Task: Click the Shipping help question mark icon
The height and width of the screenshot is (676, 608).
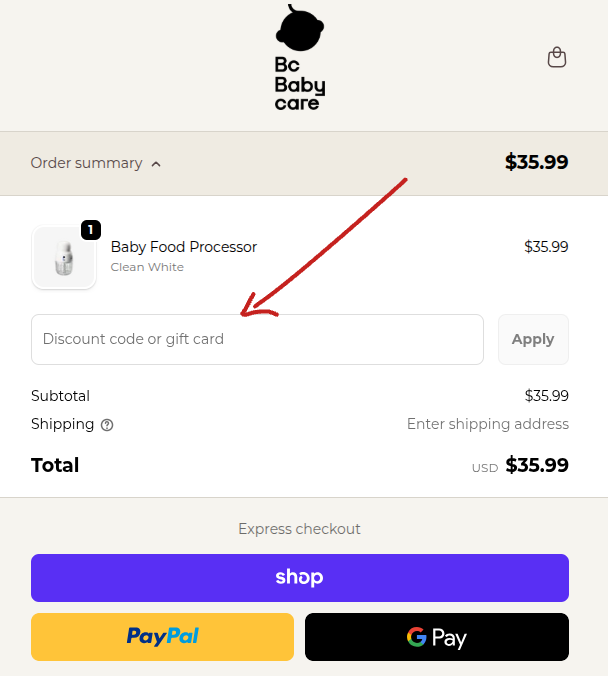Action: click(x=107, y=425)
